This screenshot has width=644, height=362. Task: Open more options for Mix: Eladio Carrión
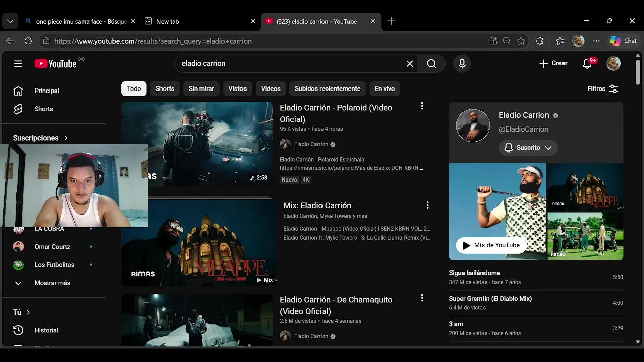427,205
